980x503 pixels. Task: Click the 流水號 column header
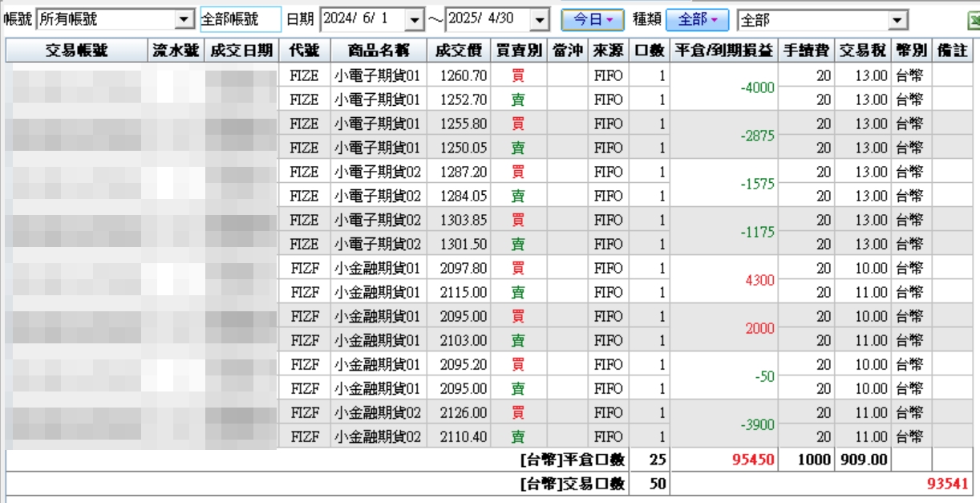coord(176,51)
